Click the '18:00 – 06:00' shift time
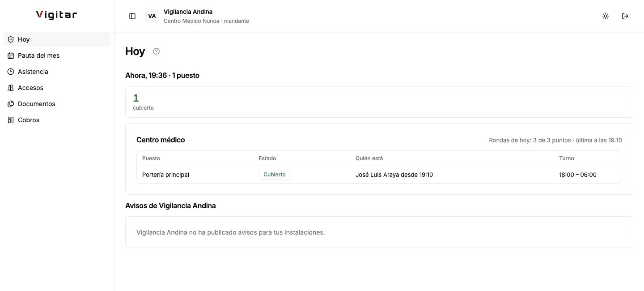Screen dimensions: 644x291 pos(578,175)
